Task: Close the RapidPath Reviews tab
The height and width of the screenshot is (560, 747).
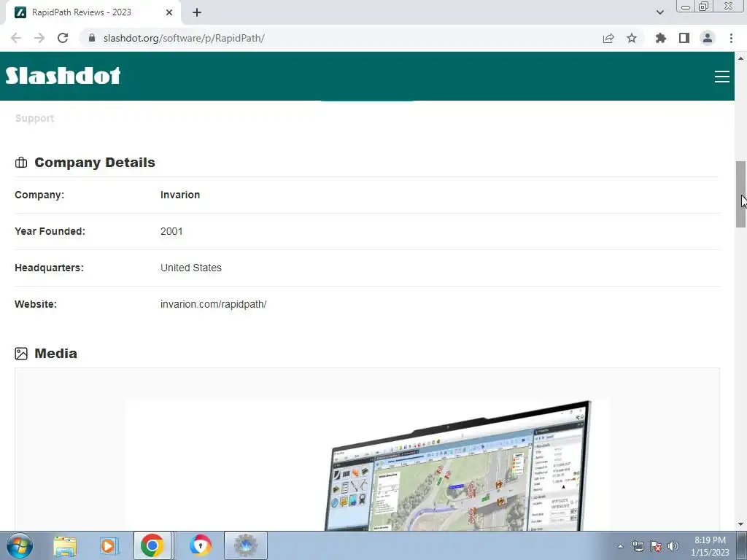Action: click(x=169, y=12)
